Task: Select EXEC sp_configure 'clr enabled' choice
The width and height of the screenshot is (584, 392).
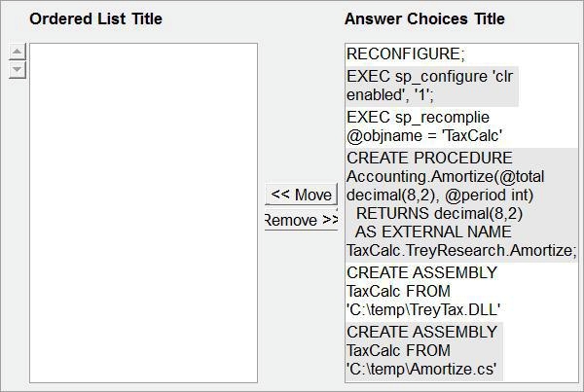Action: pyautogui.click(x=431, y=86)
